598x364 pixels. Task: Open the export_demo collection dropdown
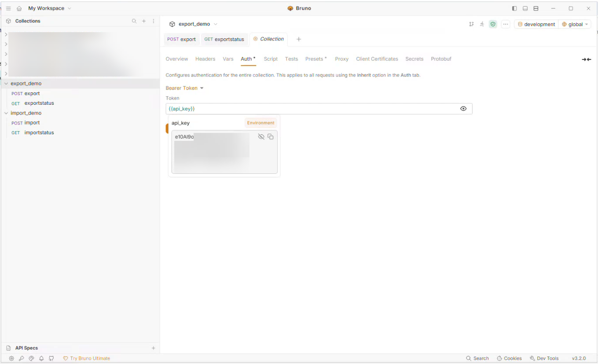click(194, 24)
